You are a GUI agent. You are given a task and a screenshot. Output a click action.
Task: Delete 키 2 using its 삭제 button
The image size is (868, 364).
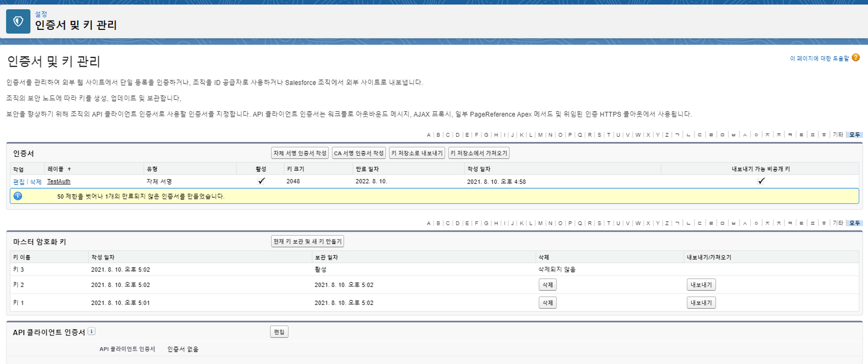(547, 285)
